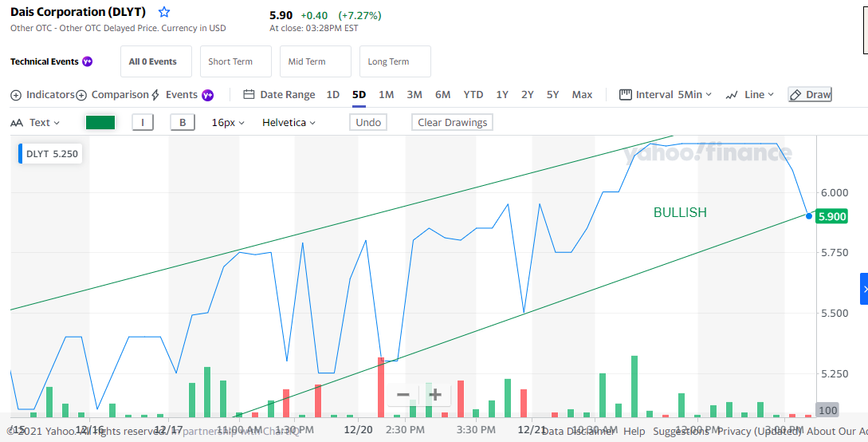The width and height of the screenshot is (868, 442).
Task: Select the BULLISH text annotation
Action: (680, 213)
